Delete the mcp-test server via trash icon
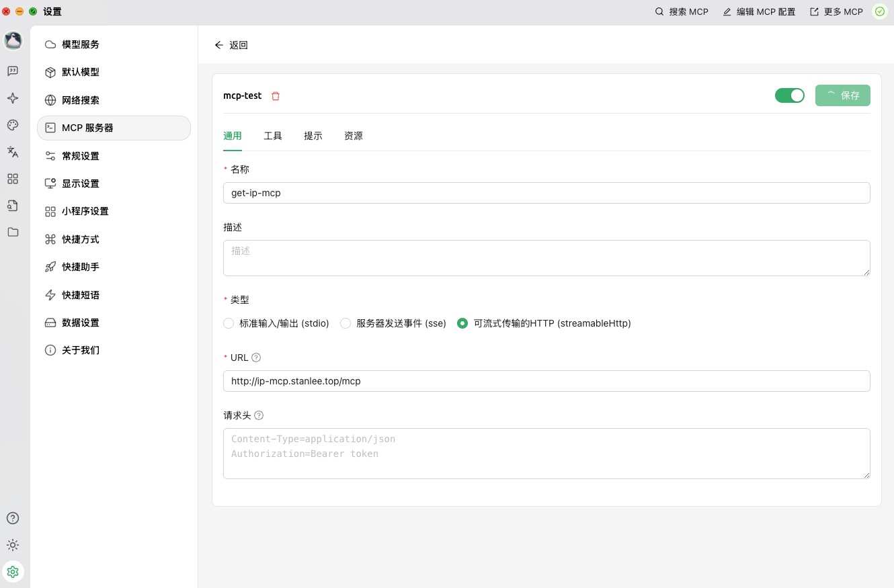This screenshot has height=588, width=894. pos(276,96)
